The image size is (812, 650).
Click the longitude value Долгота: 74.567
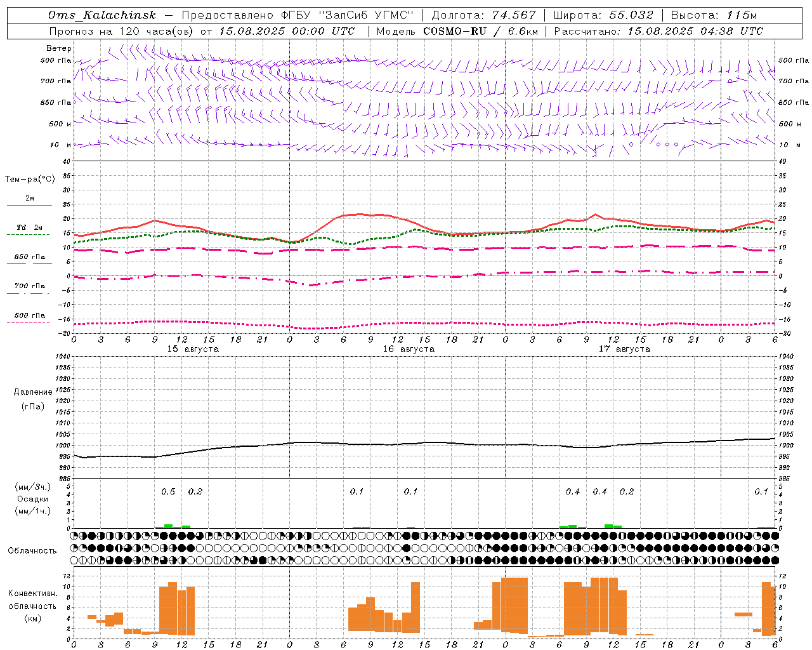pos(483,15)
